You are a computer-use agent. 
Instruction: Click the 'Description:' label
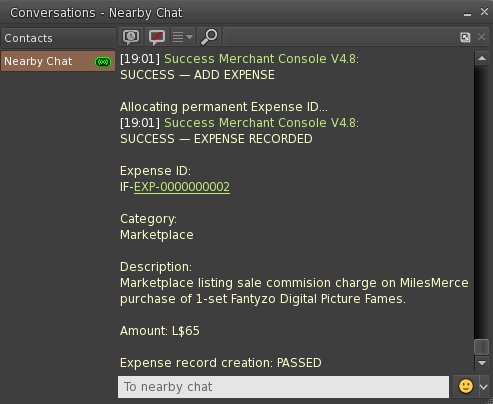pos(156,267)
